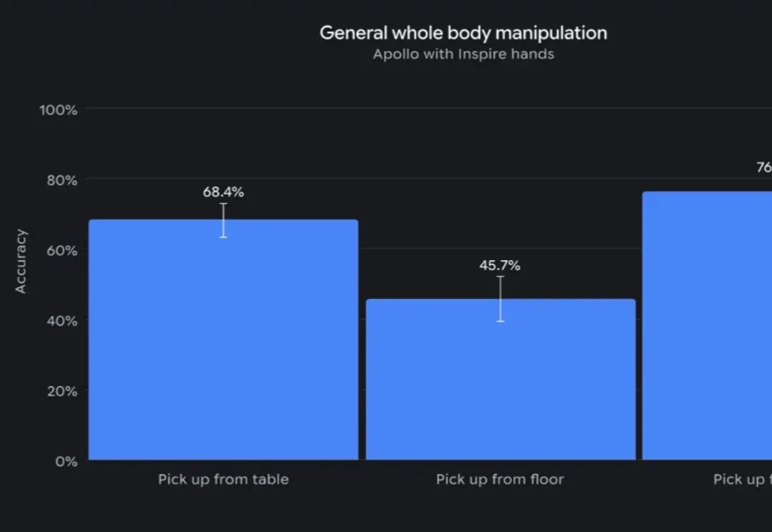Click the 100% y-axis tick label

(58, 110)
